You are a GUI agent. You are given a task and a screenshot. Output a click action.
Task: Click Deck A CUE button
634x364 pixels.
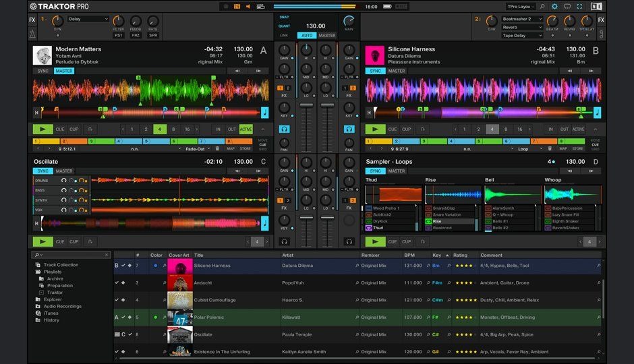(x=60, y=129)
